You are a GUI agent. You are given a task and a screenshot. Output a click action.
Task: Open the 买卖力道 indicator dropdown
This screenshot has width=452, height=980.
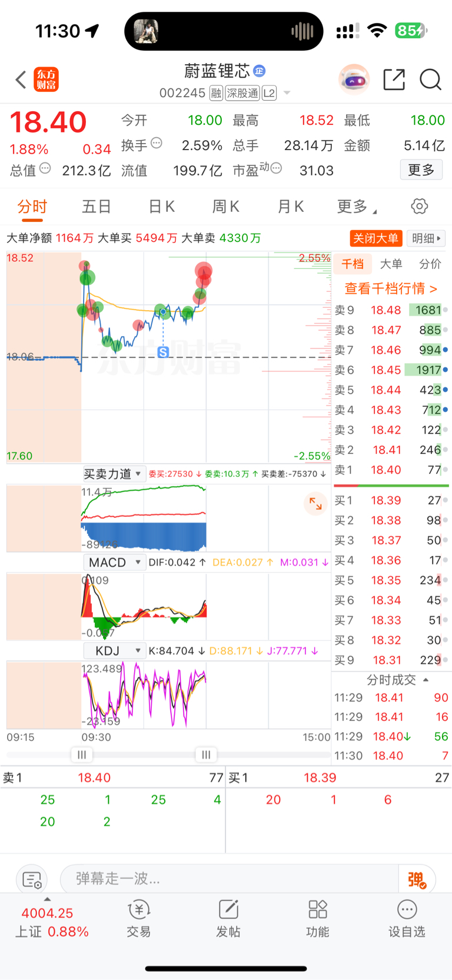pyautogui.click(x=114, y=474)
